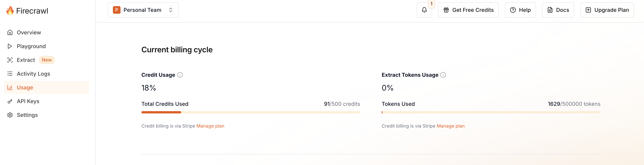This screenshot has height=165, width=644.
Task: Click the Upgrade Plan button
Action: point(607,10)
